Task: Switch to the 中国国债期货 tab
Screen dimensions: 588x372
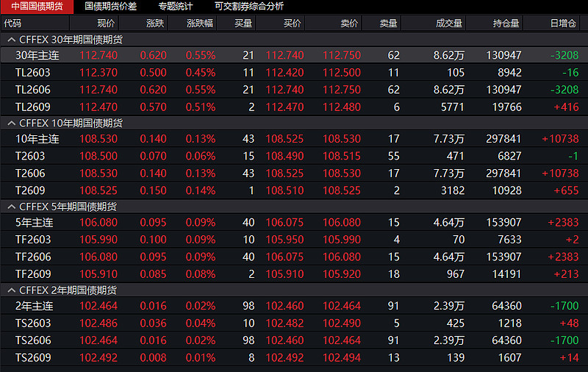Action: pyautogui.click(x=37, y=7)
